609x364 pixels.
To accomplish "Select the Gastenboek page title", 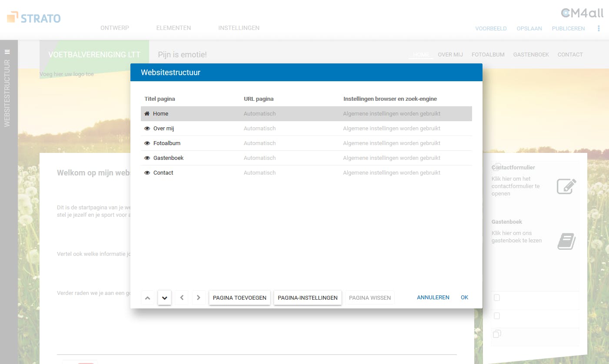I will [x=168, y=158].
